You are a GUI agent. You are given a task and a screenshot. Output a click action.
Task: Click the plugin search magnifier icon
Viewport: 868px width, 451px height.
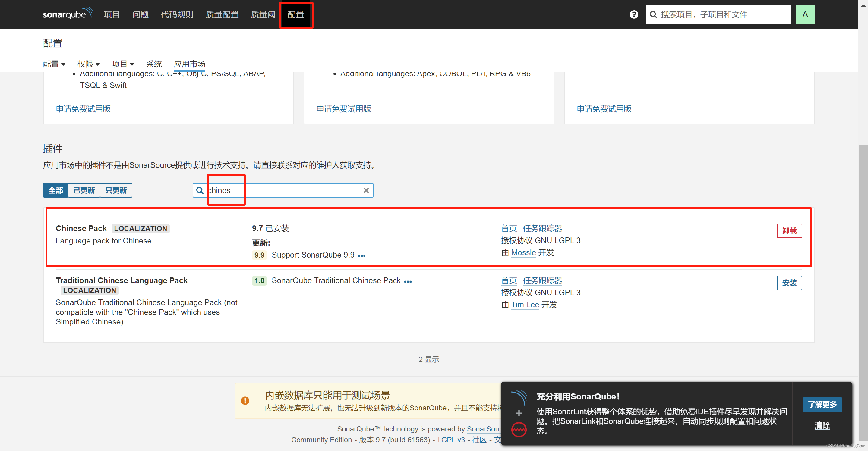(200, 190)
